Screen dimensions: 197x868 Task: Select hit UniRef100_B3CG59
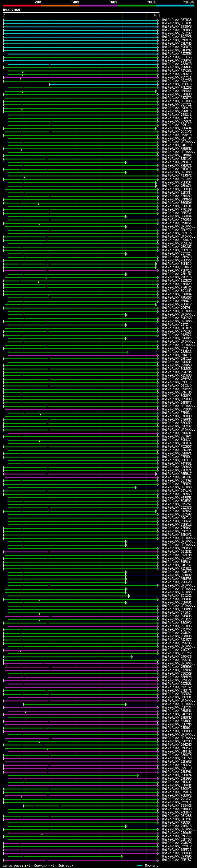(x=177, y=423)
